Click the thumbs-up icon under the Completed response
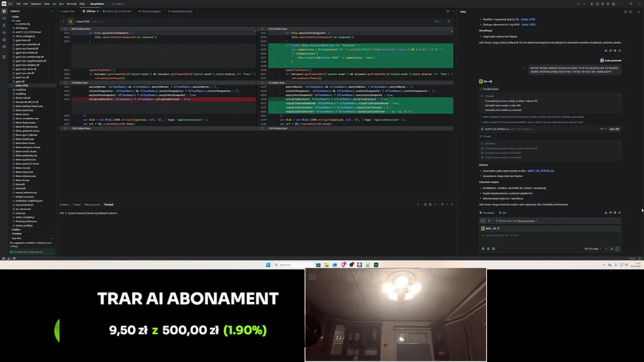Viewport: 644px width, 362px height. click(606, 213)
